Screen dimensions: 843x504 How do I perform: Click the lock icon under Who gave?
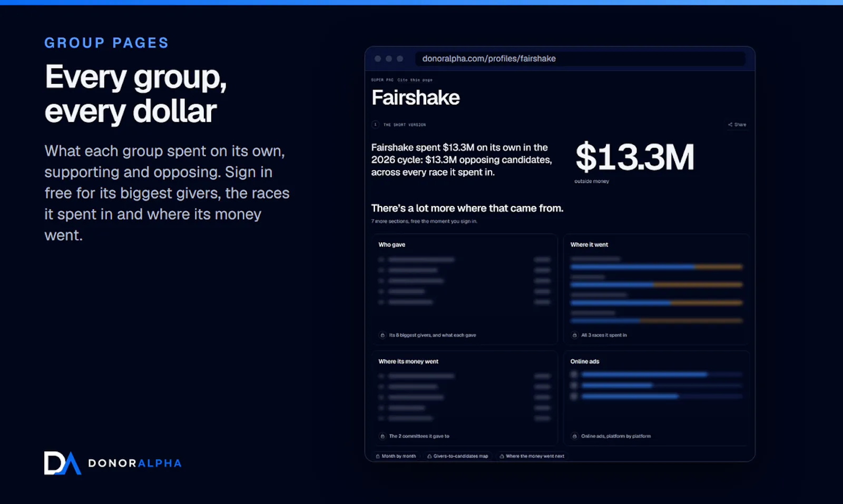pyautogui.click(x=383, y=335)
